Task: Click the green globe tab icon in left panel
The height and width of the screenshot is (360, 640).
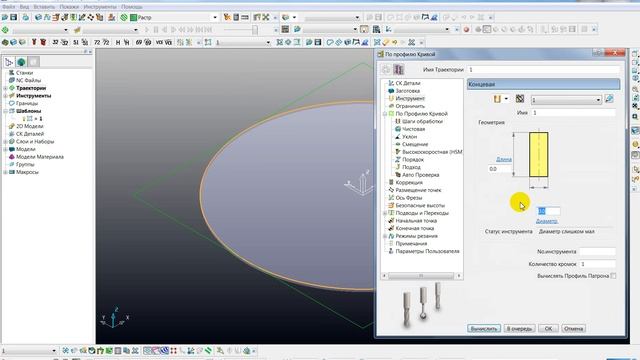Action: [x=21, y=62]
